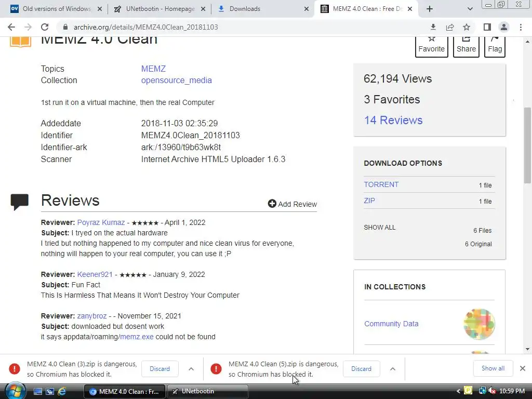Go forward to the next page
Image resolution: width=532 pixels, height=399 pixels.
click(x=28, y=27)
